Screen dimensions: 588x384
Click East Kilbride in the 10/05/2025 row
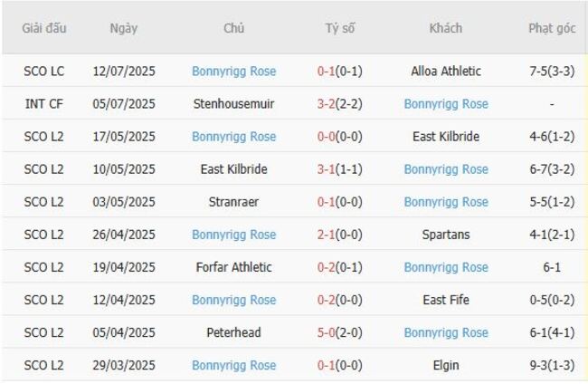point(233,169)
